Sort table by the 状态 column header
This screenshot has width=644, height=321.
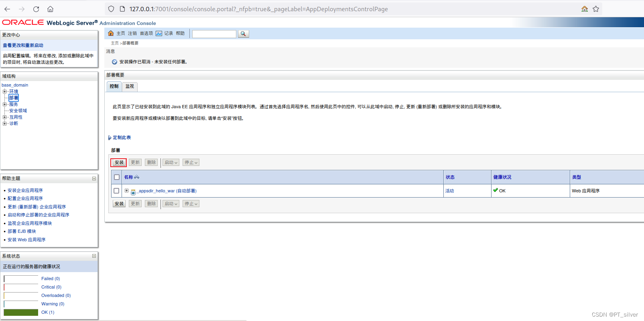pos(450,177)
